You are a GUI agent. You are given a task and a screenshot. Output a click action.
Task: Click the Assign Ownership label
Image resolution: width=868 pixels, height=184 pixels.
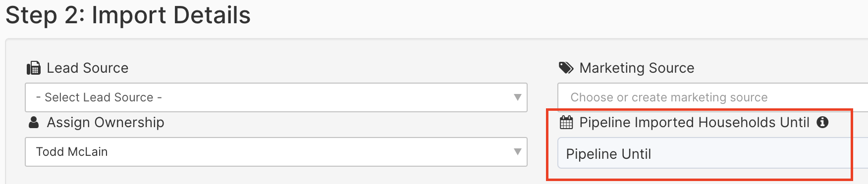(106, 122)
